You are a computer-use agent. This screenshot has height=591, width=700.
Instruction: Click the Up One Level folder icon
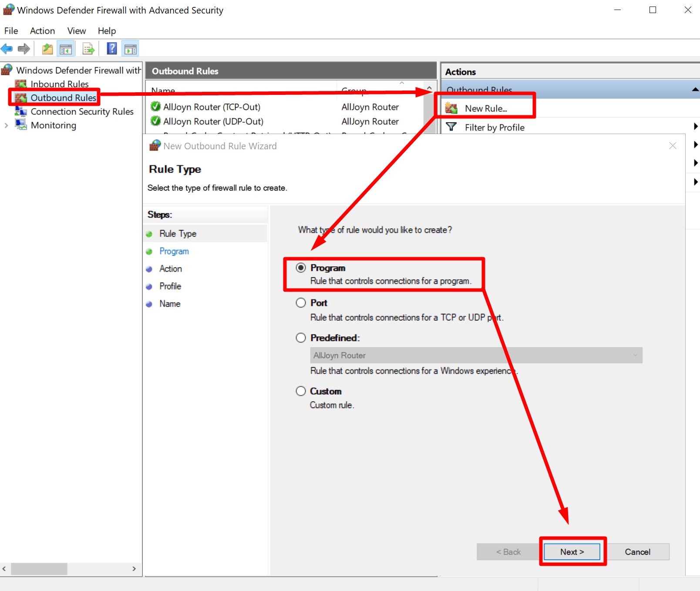[47, 49]
